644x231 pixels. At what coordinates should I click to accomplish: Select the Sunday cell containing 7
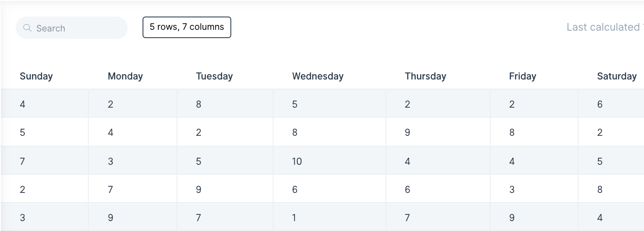pyautogui.click(x=44, y=161)
